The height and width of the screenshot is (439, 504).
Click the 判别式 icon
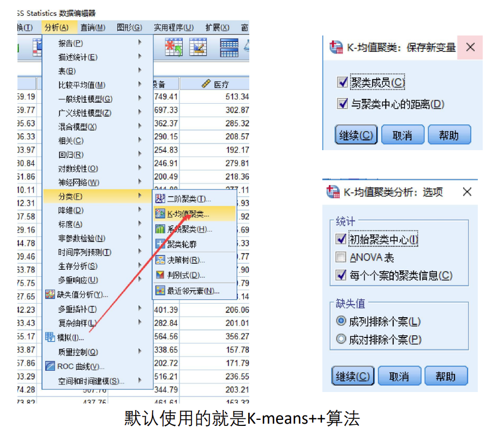click(160, 275)
